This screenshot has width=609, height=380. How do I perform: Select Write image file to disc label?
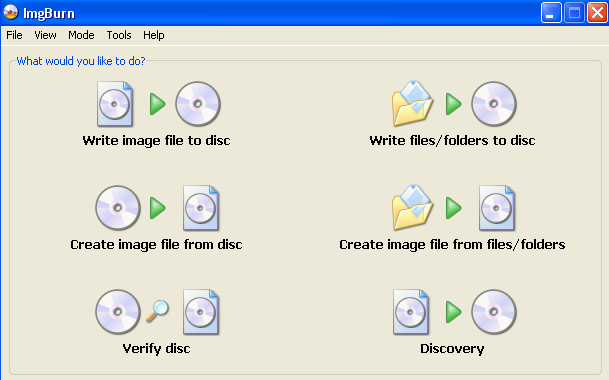click(157, 140)
